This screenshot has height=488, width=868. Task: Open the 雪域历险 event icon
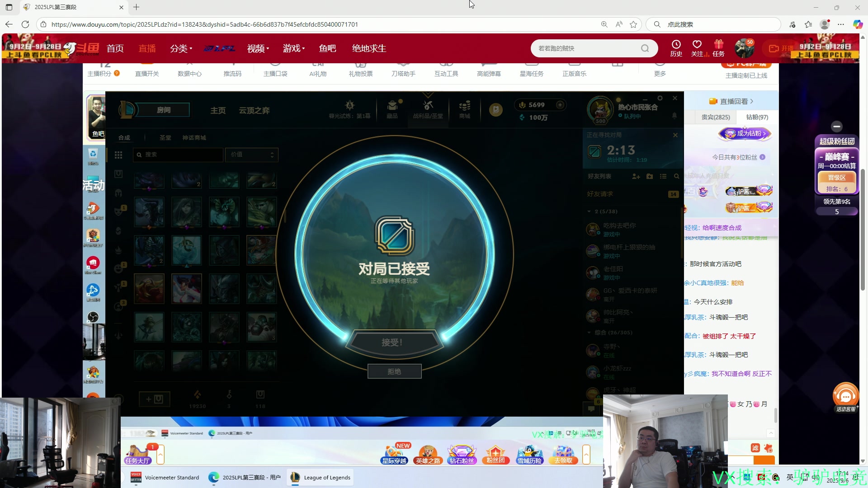tap(529, 454)
